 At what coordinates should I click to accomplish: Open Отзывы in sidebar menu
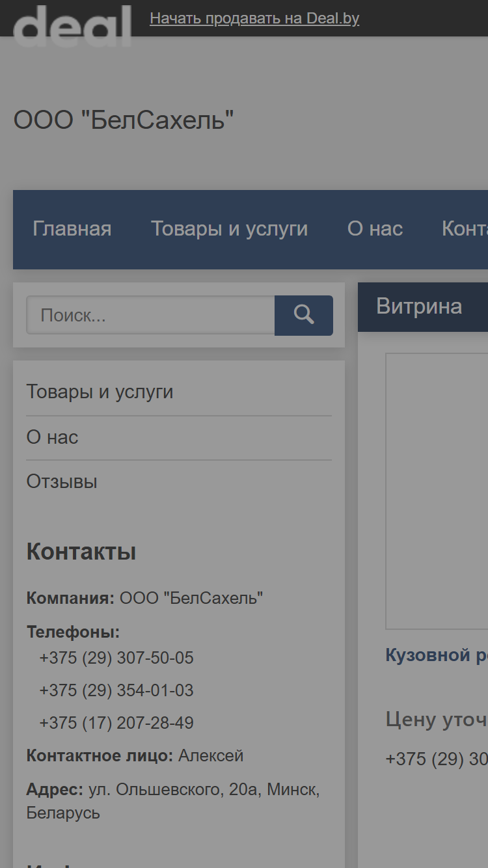62,481
